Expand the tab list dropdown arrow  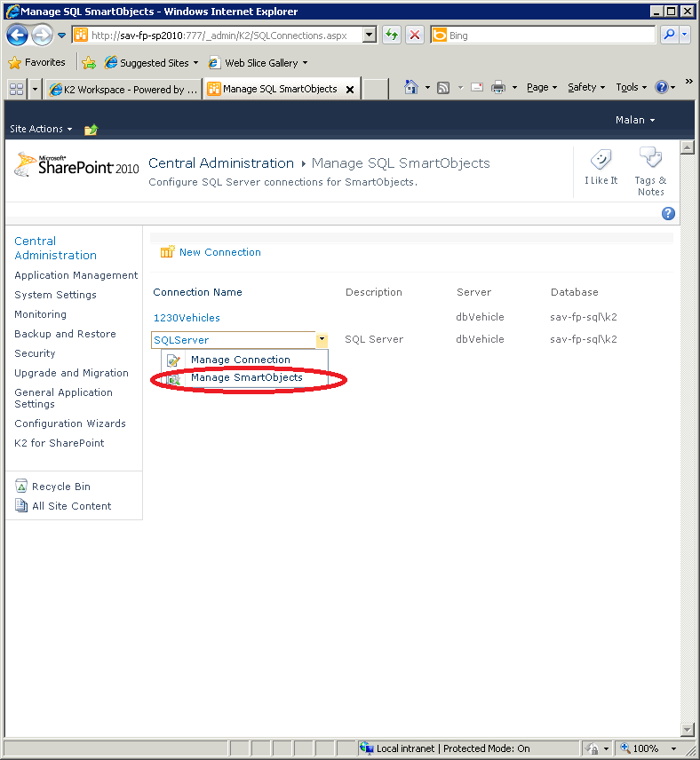coord(35,89)
